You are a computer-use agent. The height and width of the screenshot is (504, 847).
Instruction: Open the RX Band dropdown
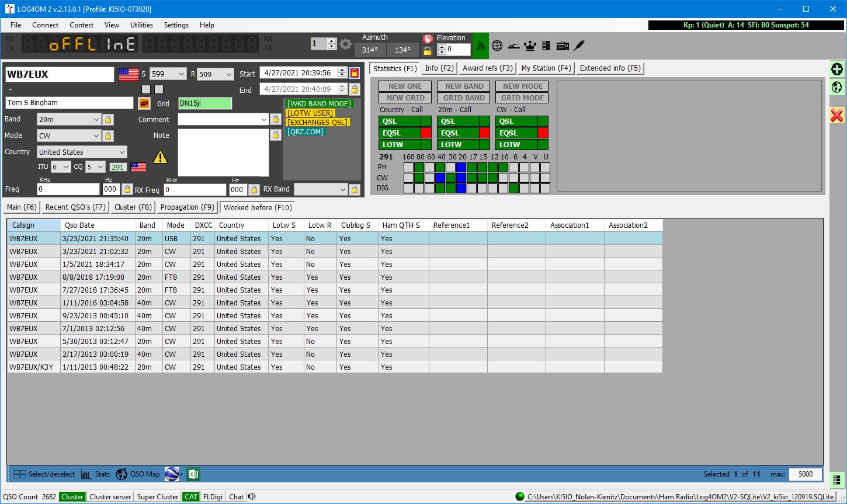321,189
